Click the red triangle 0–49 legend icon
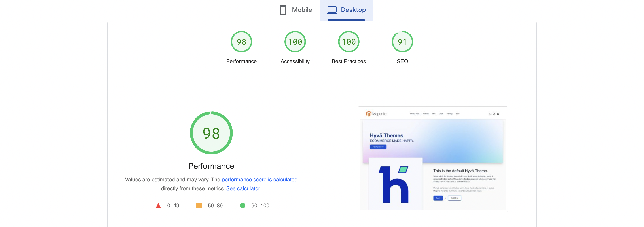The image size is (644, 227). coord(158,206)
